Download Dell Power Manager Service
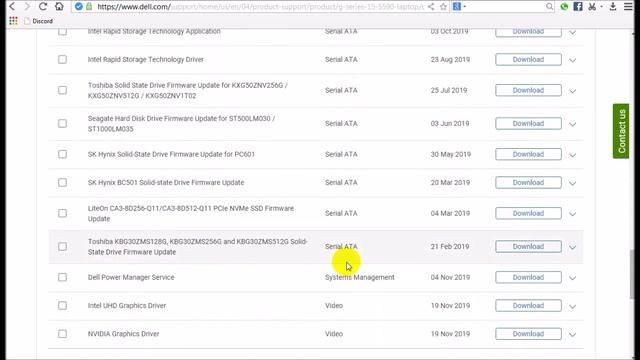Image resolution: width=640 pixels, height=360 pixels. [x=528, y=277]
